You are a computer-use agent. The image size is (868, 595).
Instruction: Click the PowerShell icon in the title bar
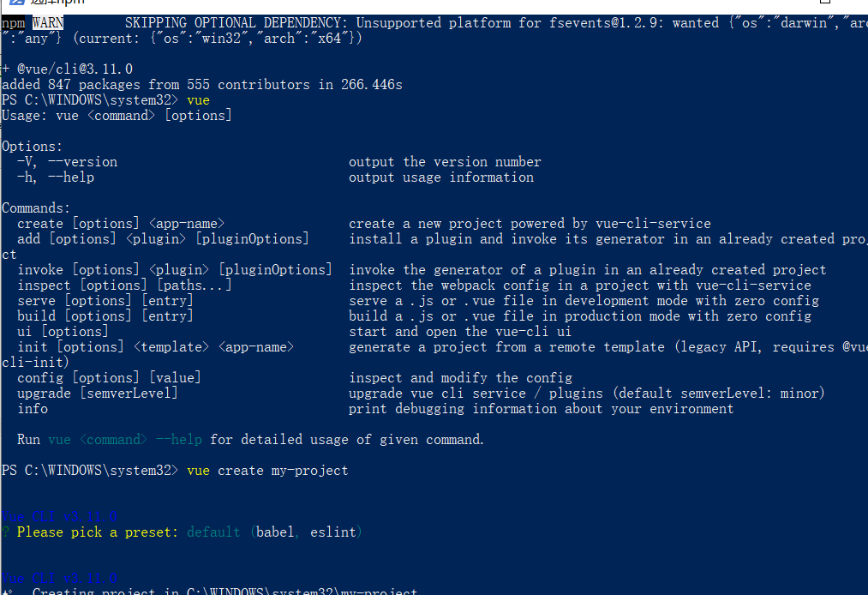tap(16, 2)
